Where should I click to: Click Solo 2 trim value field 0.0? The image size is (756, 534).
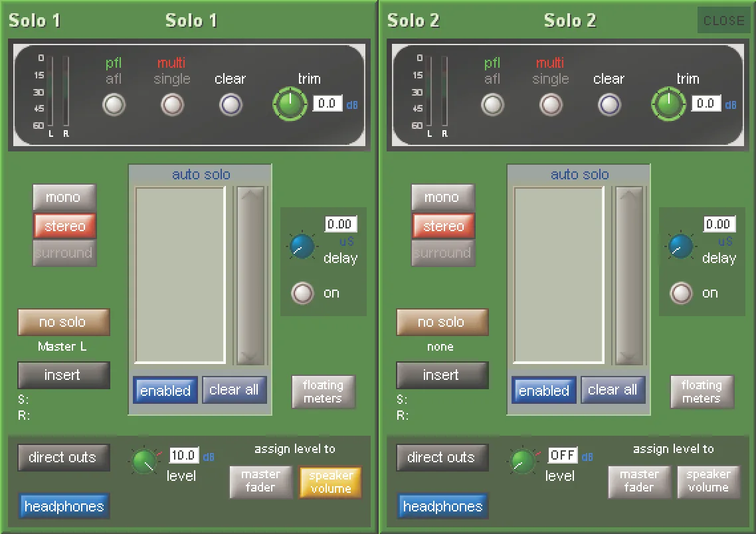pyautogui.click(x=706, y=103)
